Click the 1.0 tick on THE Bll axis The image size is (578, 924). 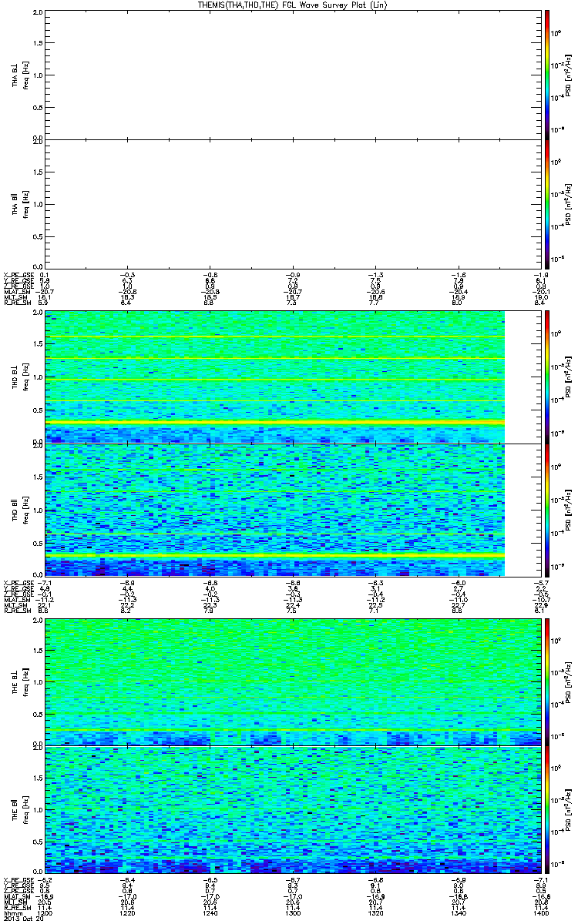pos(39,810)
